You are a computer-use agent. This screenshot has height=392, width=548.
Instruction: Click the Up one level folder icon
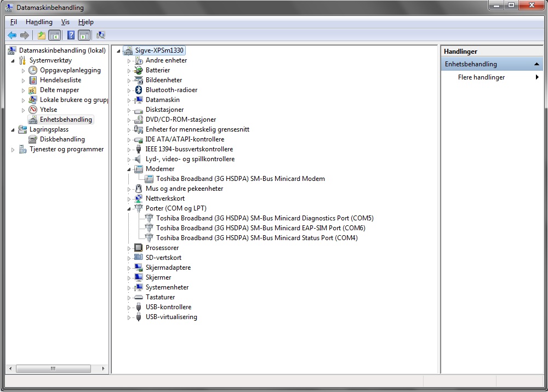[41, 35]
